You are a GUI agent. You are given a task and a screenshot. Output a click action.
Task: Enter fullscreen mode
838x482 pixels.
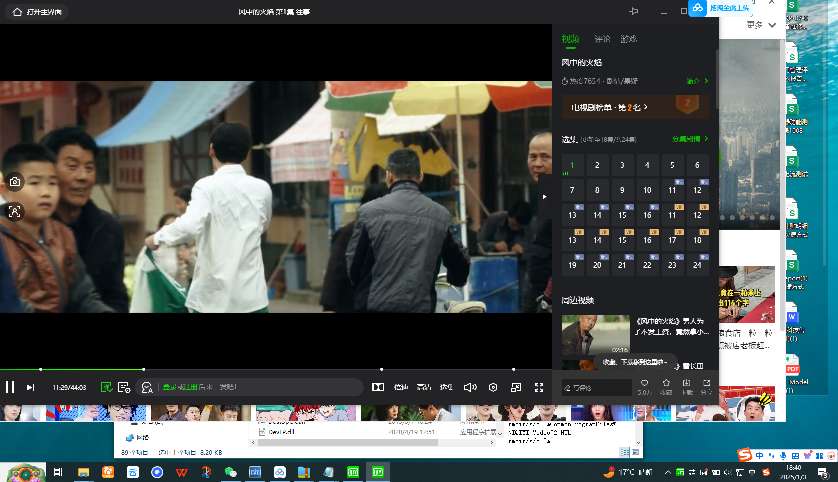click(539, 387)
